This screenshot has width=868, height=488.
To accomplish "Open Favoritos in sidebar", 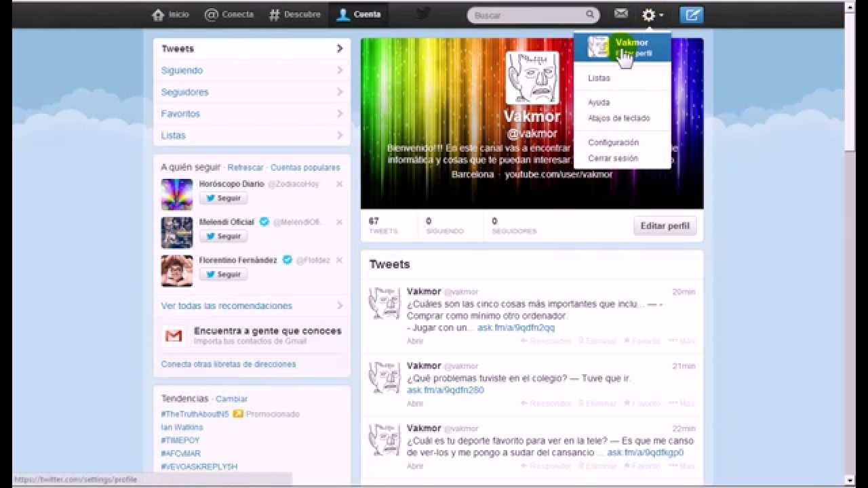I will click(252, 114).
